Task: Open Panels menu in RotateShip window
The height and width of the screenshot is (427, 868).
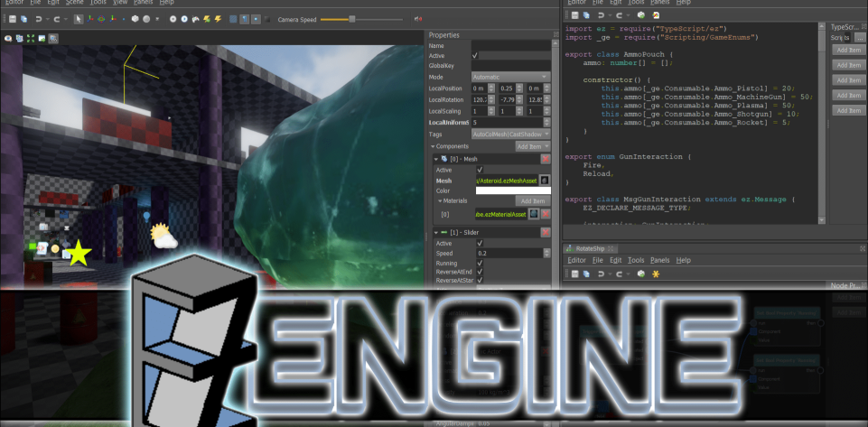Action: click(660, 260)
